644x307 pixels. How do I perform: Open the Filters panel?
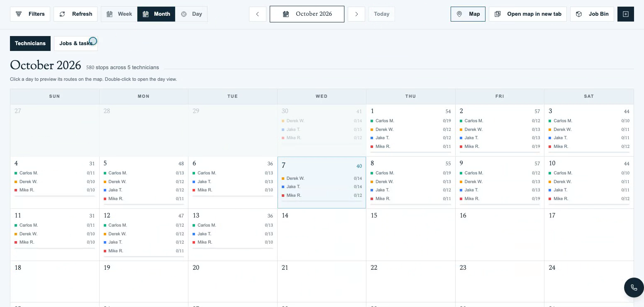coord(30,14)
